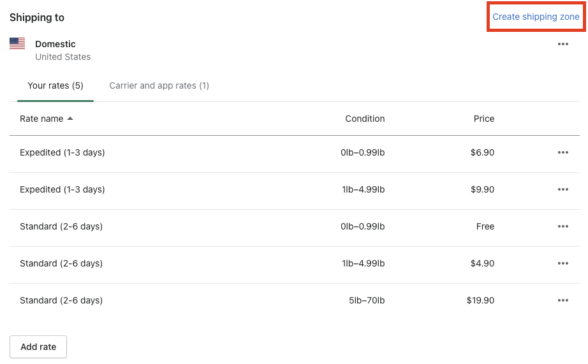Open options for the Free Standard rate

click(562, 227)
